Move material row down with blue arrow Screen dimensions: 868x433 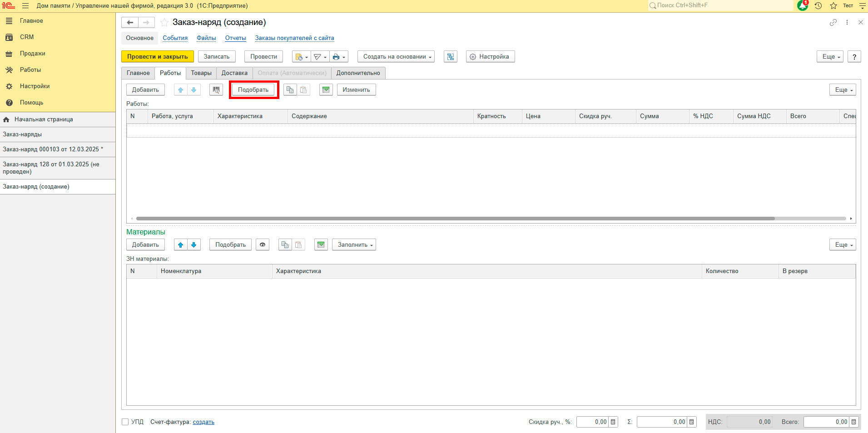[194, 245]
